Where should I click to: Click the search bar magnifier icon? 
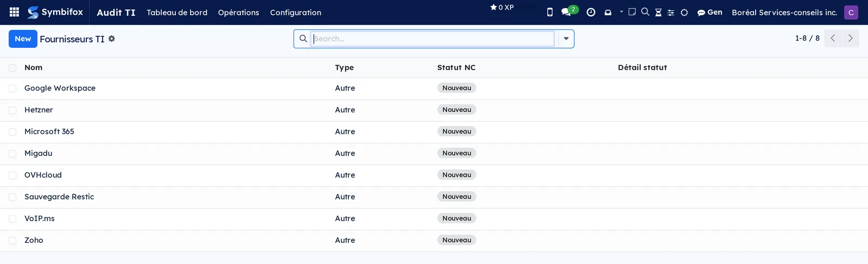(x=303, y=39)
